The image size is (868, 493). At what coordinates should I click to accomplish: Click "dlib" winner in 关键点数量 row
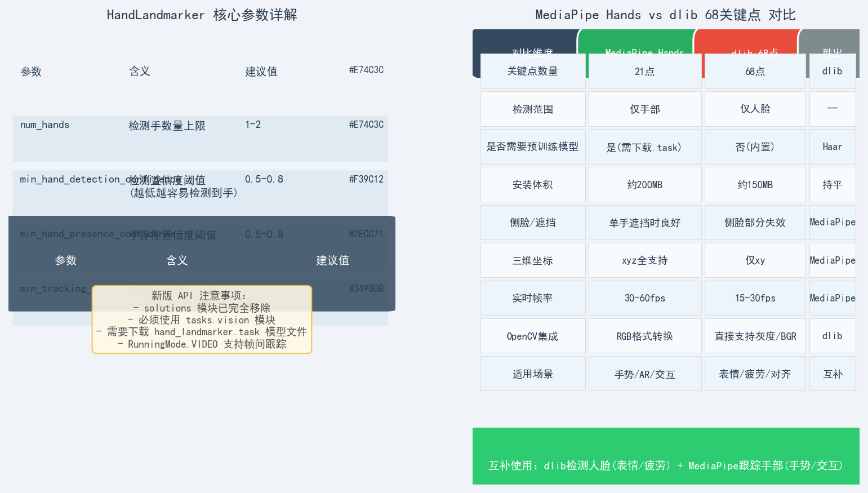pos(833,71)
